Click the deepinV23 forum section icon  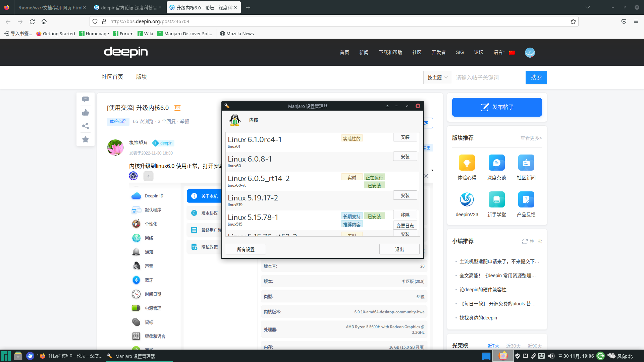click(467, 200)
